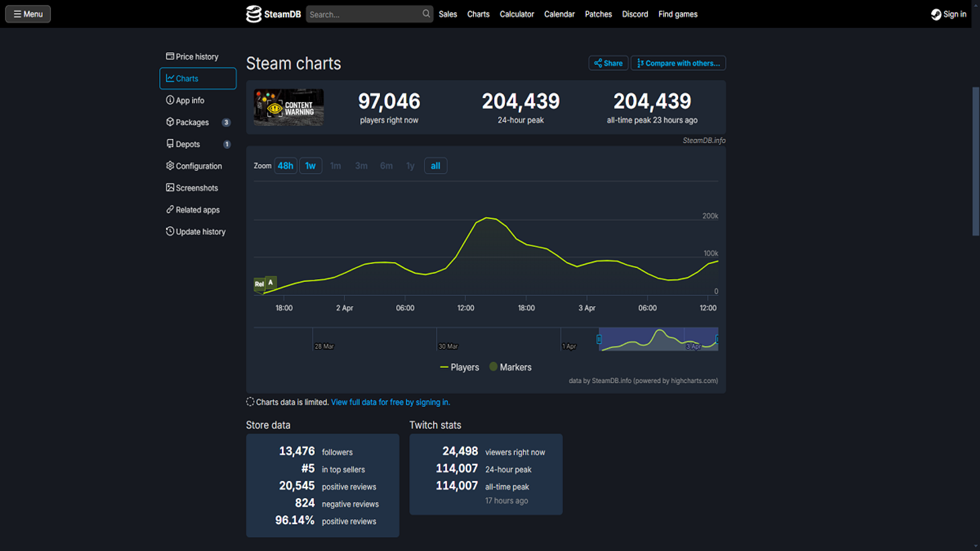Select the 48h zoom toggle
Viewport: 980px width, 551px height.
285,165
